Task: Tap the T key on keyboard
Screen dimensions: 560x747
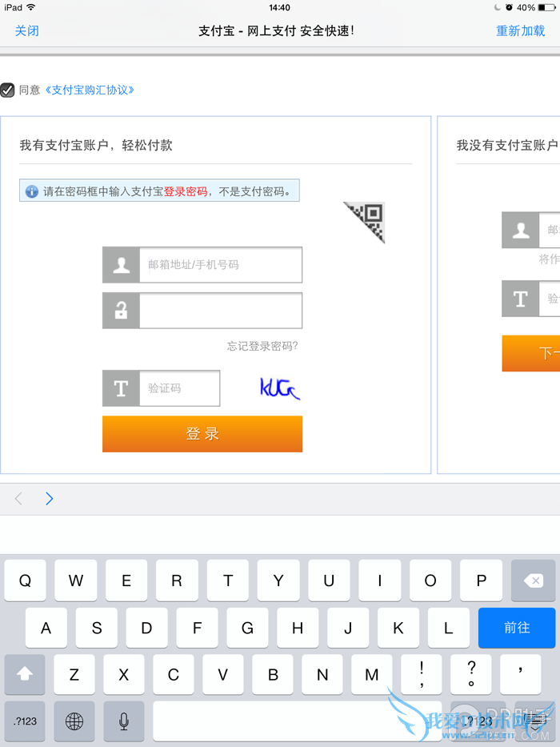Action: 228,580
